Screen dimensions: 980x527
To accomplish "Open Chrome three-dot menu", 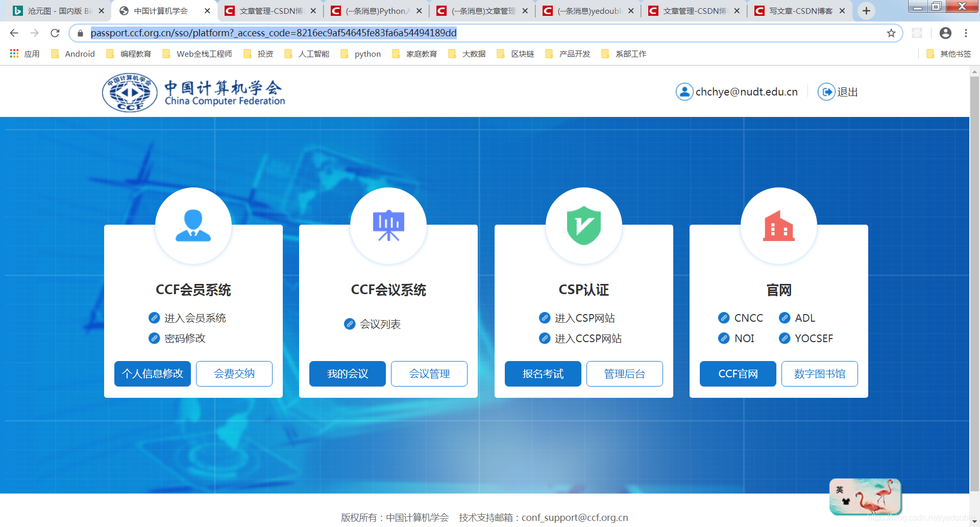I will pyautogui.click(x=966, y=33).
